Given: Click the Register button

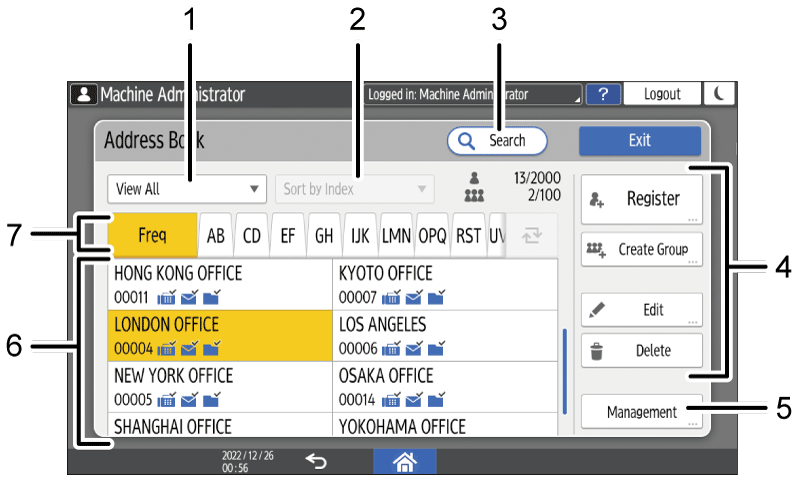Looking at the screenshot, I should (x=641, y=199).
